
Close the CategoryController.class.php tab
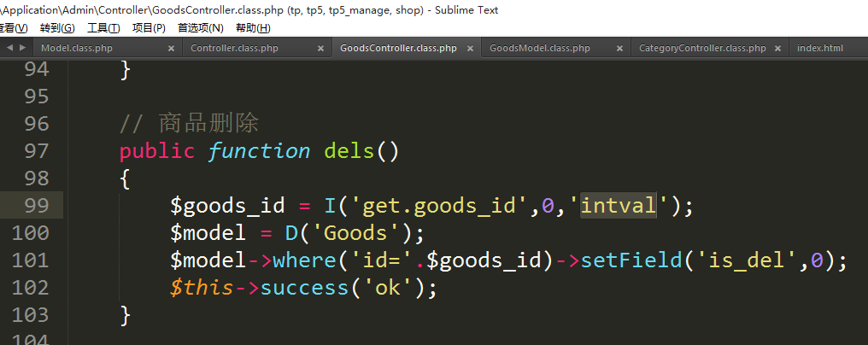point(777,49)
